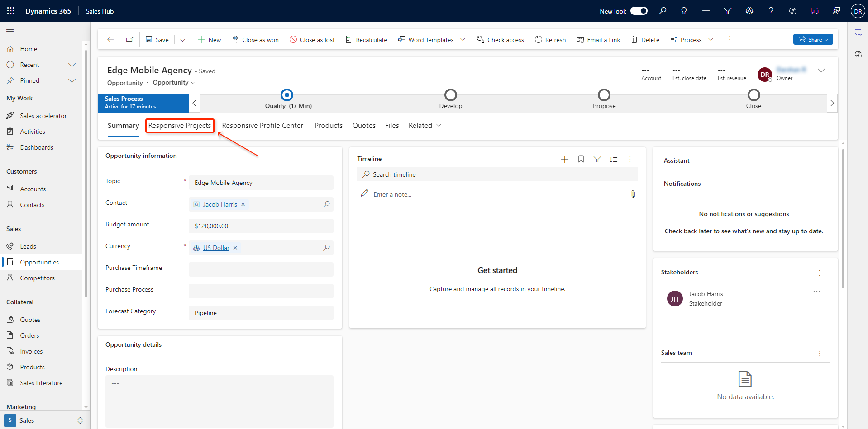Open Responsive Profile Center tab
Screen dimensions: 868x429
pos(262,125)
